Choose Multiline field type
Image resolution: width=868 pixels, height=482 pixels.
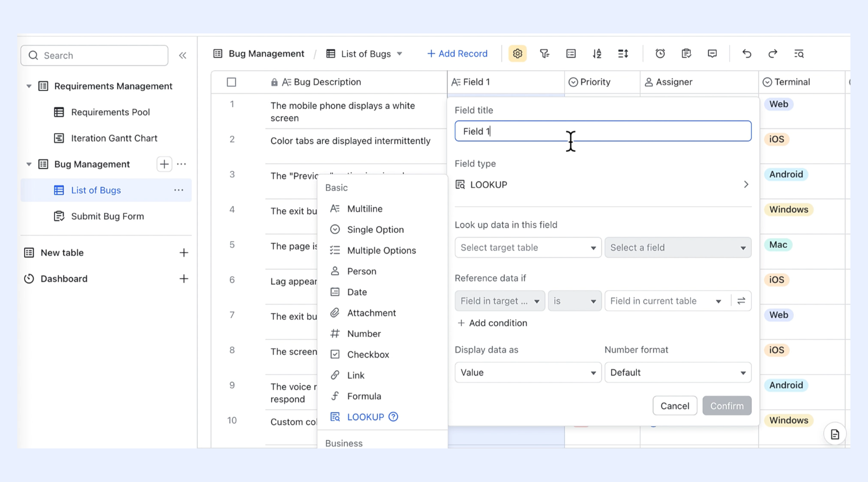pyautogui.click(x=382, y=208)
